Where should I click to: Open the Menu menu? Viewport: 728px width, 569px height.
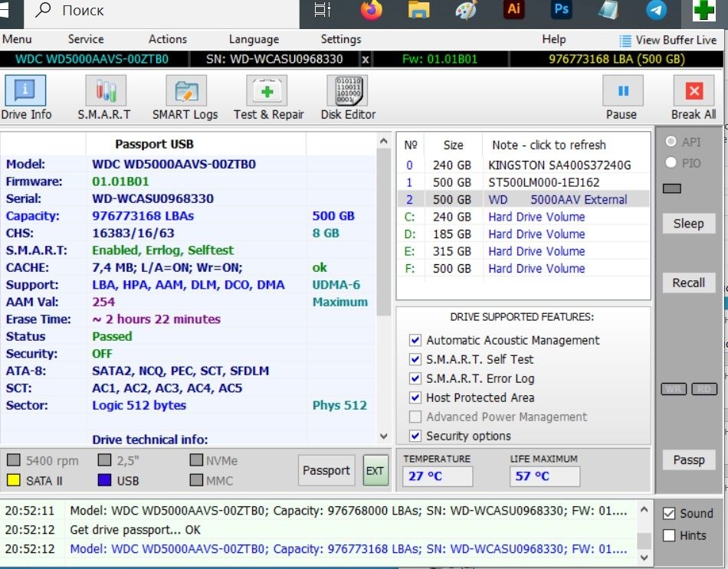[17, 39]
